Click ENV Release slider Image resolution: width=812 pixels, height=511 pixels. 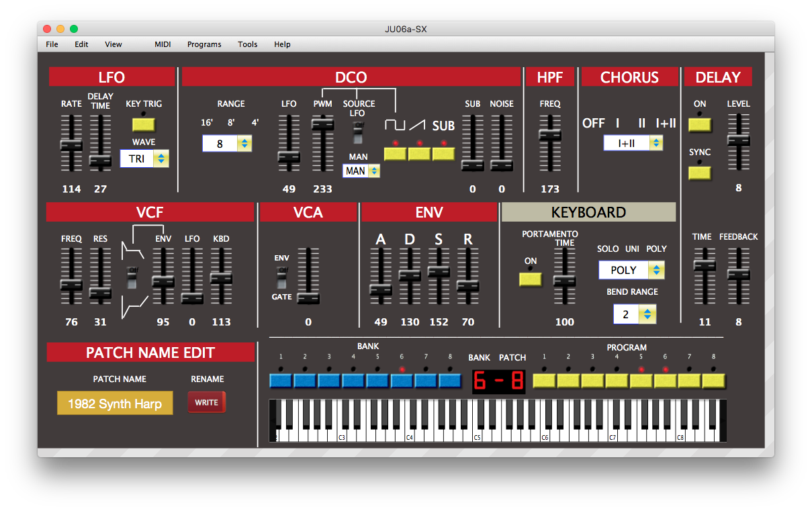467,276
